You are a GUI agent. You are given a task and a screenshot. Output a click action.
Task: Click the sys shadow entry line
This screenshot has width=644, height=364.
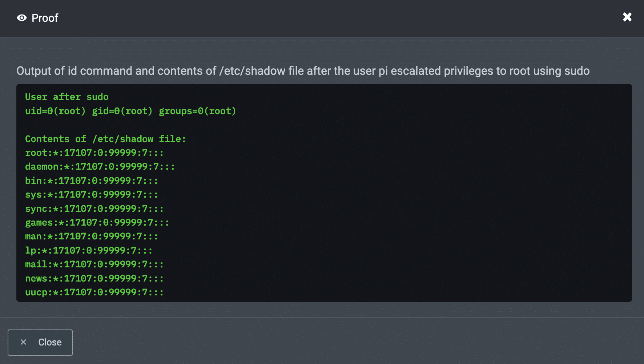[92, 195]
